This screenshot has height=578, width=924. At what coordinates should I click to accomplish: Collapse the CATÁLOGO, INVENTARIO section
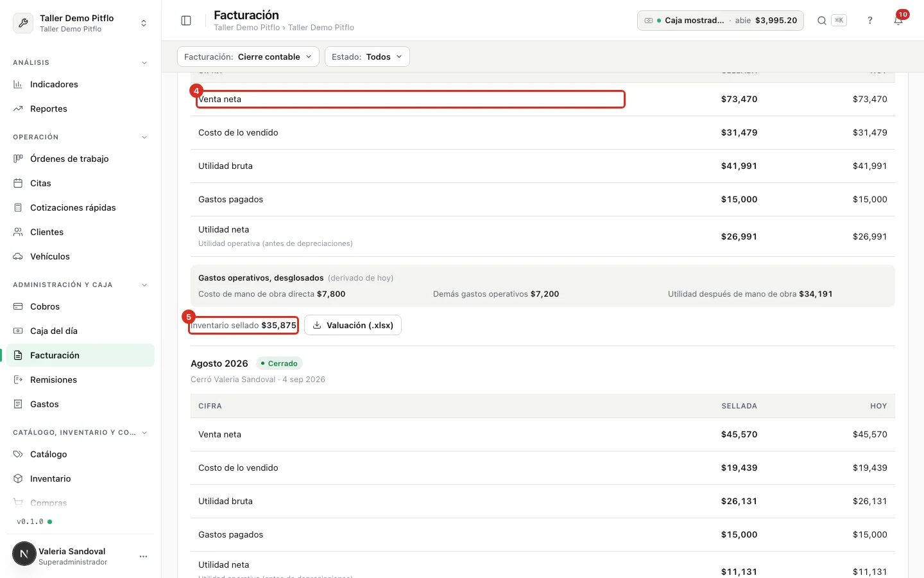(144, 433)
